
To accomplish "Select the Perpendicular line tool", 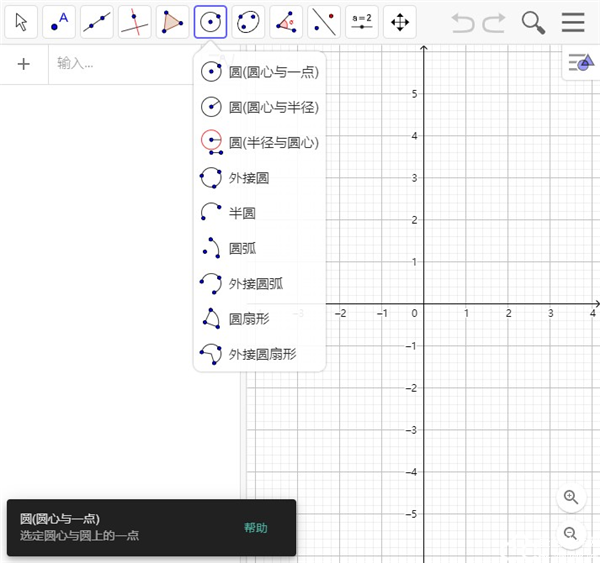I will (x=135, y=21).
